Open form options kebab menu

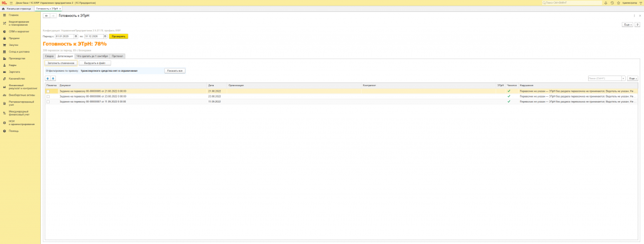(x=634, y=16)
